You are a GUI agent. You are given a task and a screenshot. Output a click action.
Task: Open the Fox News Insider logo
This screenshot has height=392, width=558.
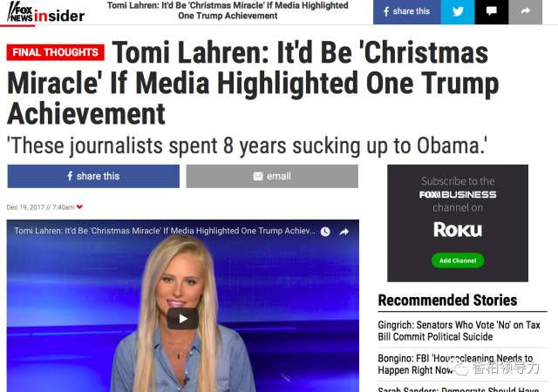[x=45, y=13]
